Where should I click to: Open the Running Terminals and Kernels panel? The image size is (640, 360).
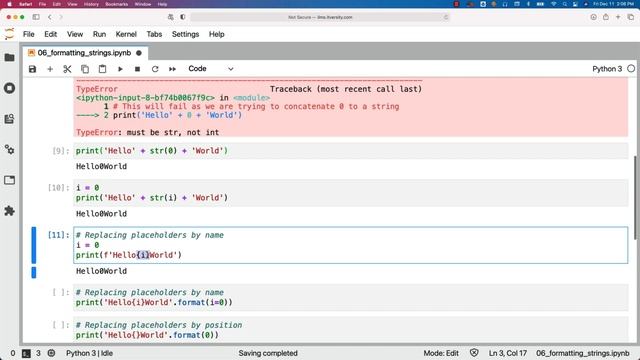click(9, 88)
